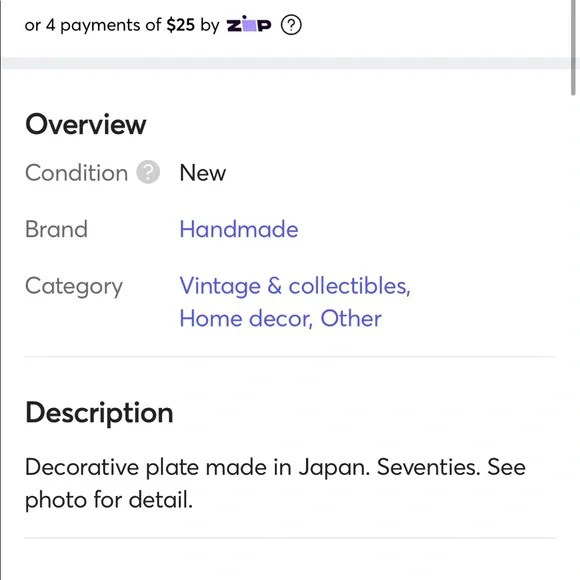Click the Brand label
Viewport: 580px width, 580px height.
57,229
